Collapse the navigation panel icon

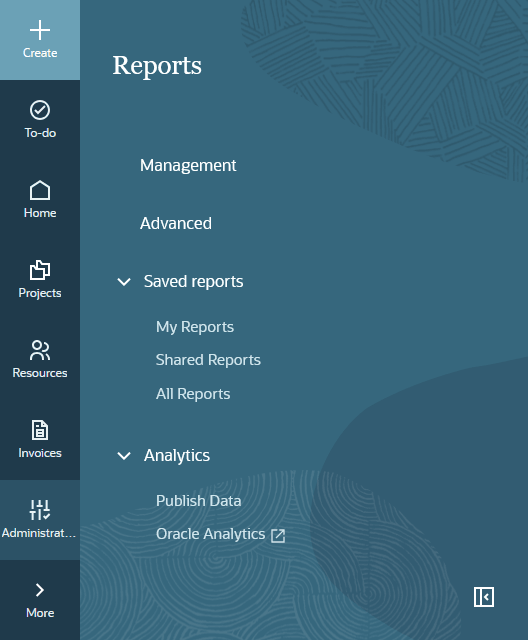484,597
